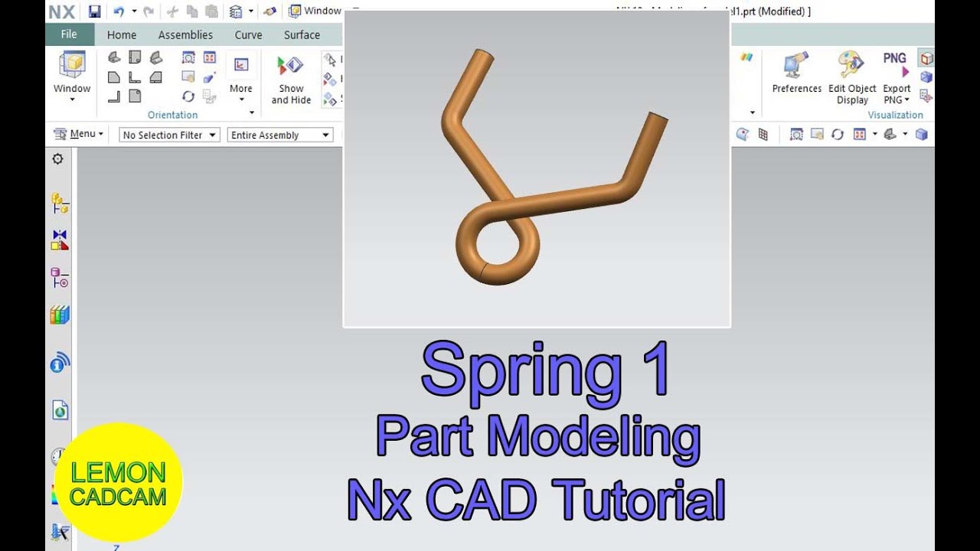
Task: Open the Entire Assembly scope dropdown
Action: coord(280,135)
